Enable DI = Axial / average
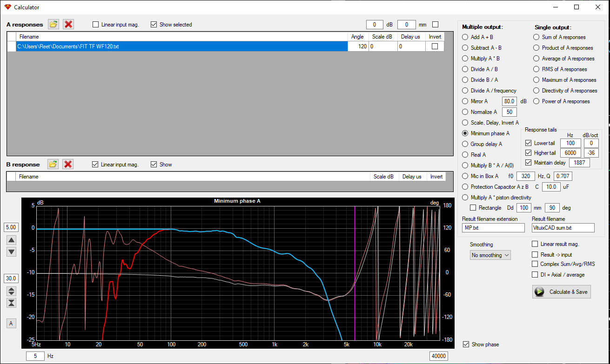610x364 pixels. click(x=535, y=275)
